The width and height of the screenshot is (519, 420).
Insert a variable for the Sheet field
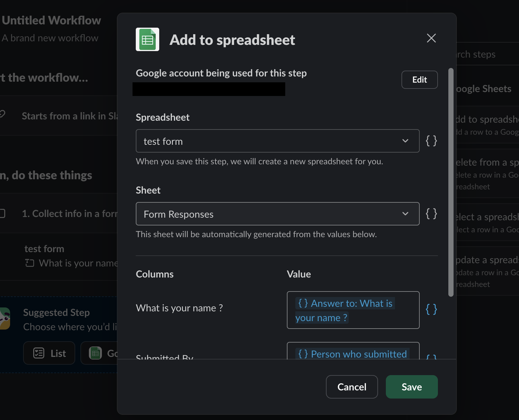pos(431,214)
